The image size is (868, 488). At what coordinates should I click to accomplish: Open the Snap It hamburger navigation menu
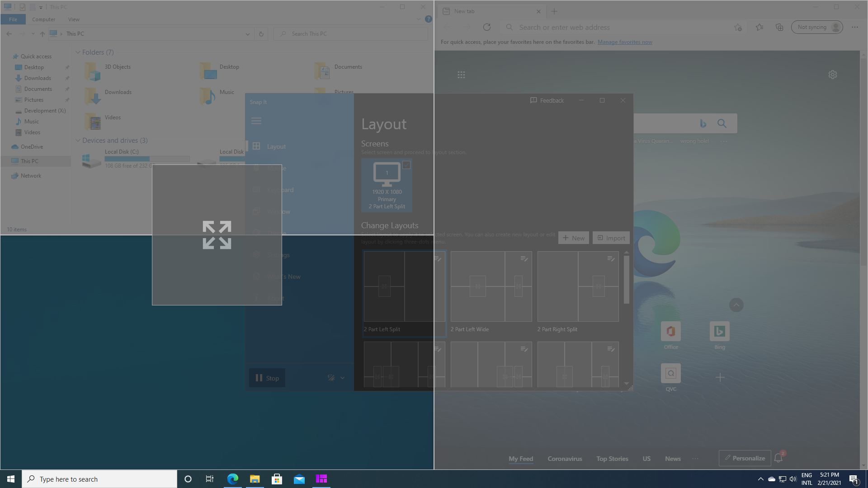click(x=256, y=121)
